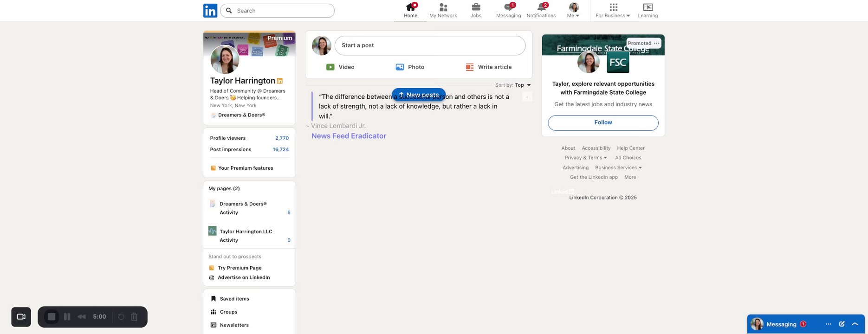The width and height of the screenshot is (868, 334).
Task: Open the Notifications tab
Action: click(541, 11)
